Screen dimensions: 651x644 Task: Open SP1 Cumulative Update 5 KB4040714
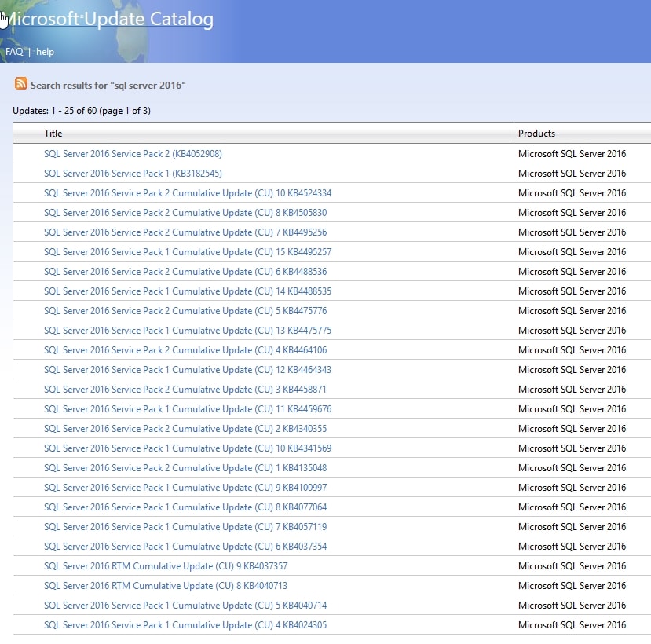(185, 606)
